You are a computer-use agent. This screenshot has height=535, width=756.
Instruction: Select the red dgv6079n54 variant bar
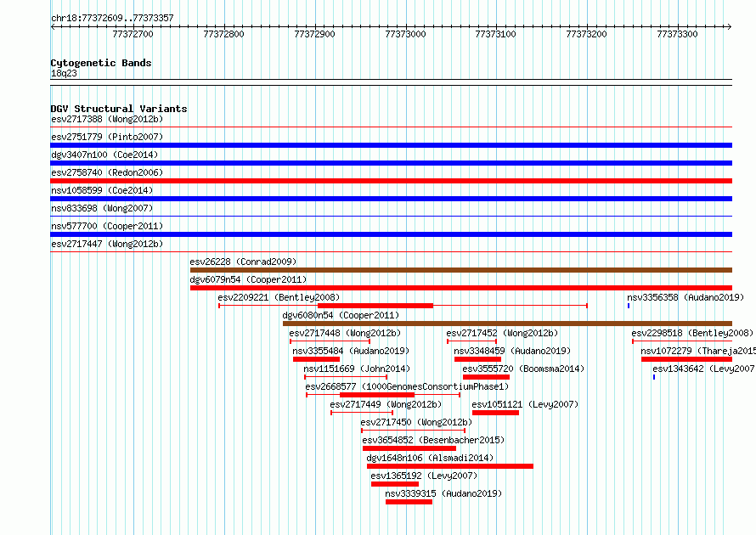461,288
